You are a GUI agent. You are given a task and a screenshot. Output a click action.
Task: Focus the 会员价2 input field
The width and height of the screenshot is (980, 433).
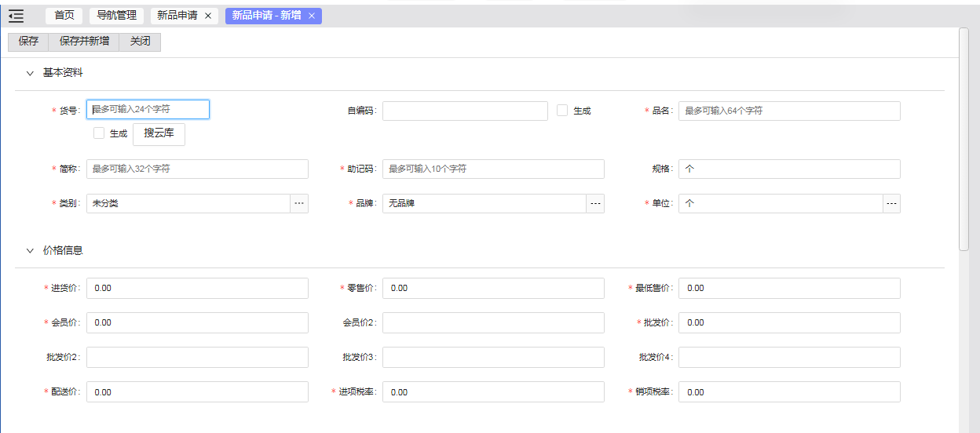[x=493, y=322]
